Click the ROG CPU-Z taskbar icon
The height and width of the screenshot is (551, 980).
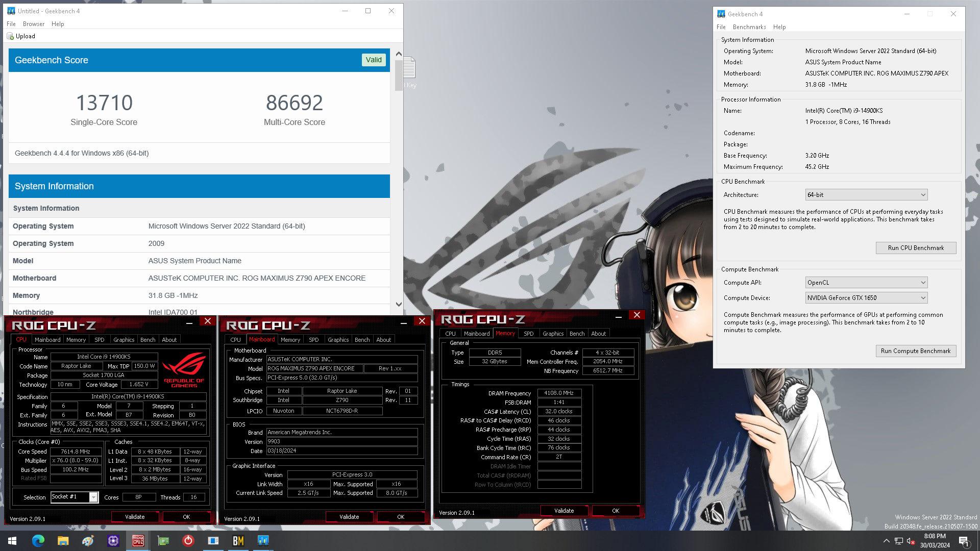[x=138, y=541]
